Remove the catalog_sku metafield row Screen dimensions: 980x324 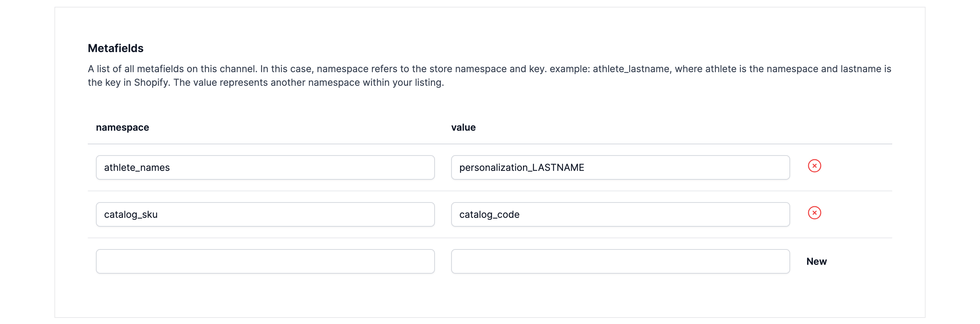pyautogui.click(x=814, y=213)
